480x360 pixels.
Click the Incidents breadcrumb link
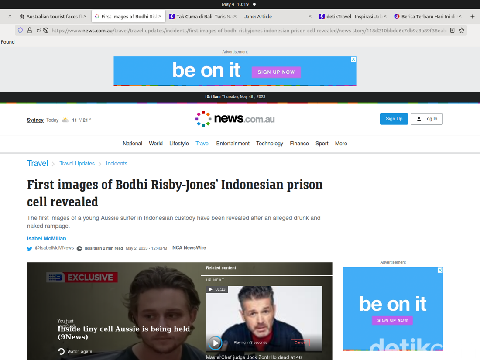pos(116,163)
